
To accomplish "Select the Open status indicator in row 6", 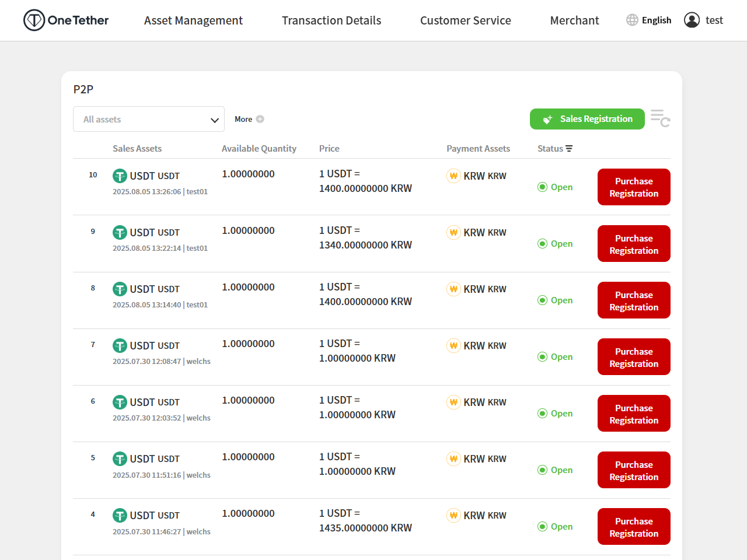I will click(x=555, y=414).
